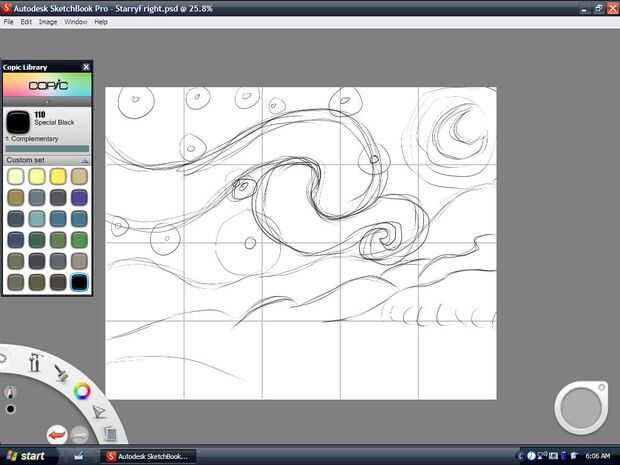
Task: Pick the mustard brown Copic swatch
Action: click(x=15, y=197)
